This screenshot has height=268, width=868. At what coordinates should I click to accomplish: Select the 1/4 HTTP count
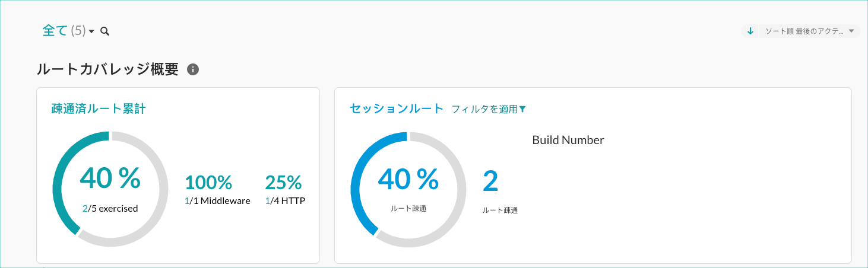285,200
